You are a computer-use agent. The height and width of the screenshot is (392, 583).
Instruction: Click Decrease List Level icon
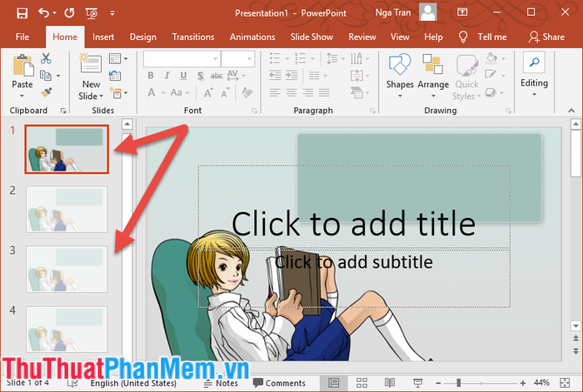[275, 76]
